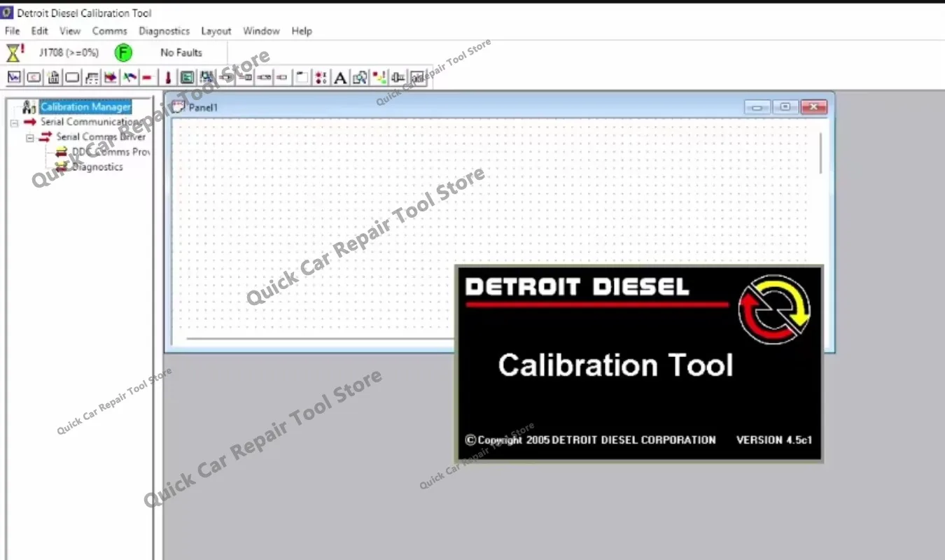The image size is (945, 560).
Task: Click the red dots toolbar icon
Action: [321, 78]
